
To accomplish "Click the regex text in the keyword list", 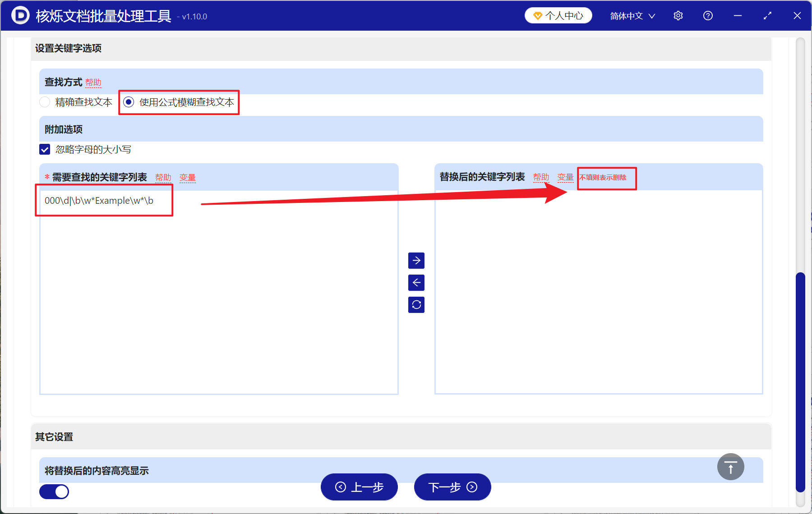I will (99, 201).
